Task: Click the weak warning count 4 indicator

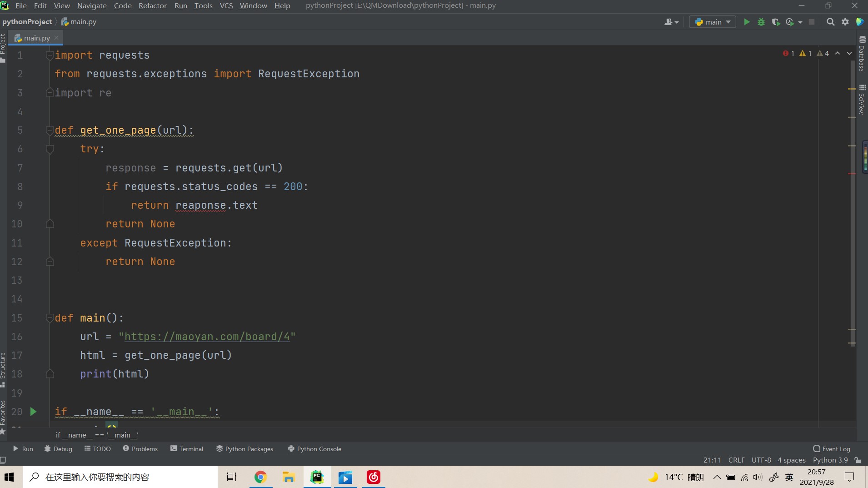Action: [823, 53]
